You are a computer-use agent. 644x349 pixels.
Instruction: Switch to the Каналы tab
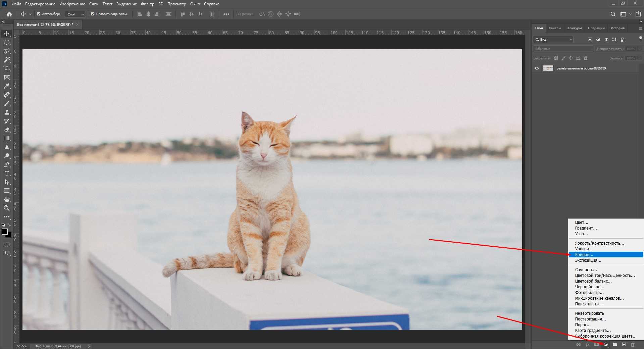(555, 28)
